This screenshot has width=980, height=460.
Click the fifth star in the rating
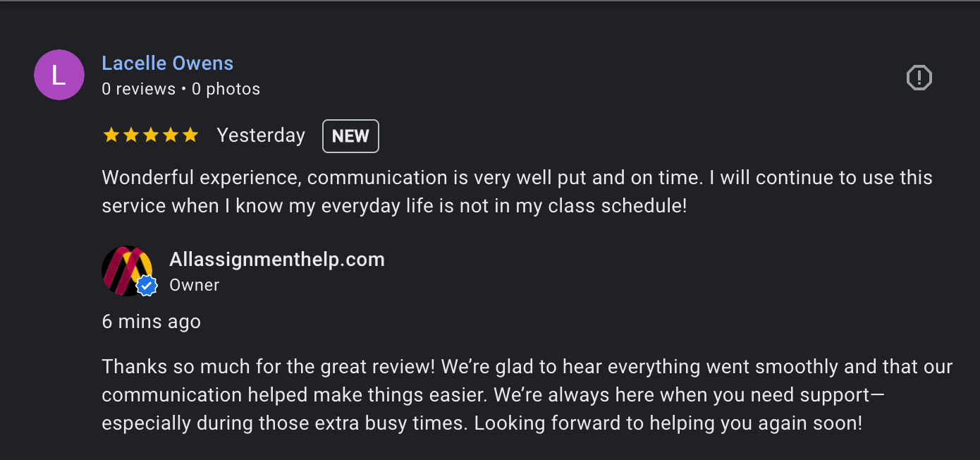click(x=191, y=134)
